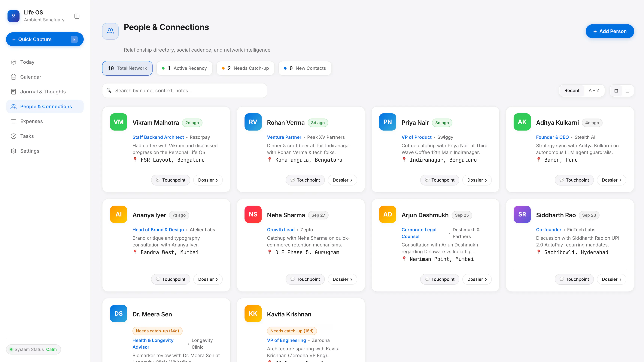
Task: Click Ananya Iyer's AI avatar
Action: (x=119, y=214)
